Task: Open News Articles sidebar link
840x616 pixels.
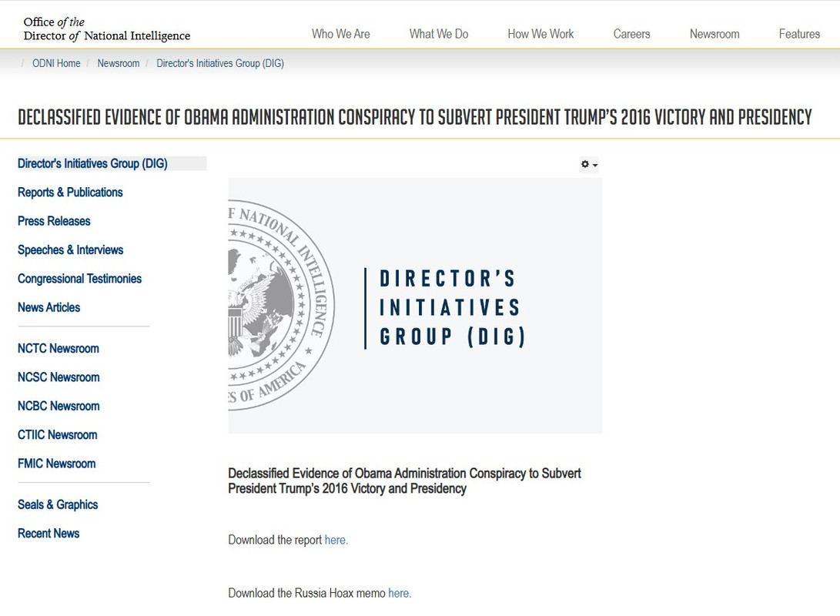Action: click(49, 307)
